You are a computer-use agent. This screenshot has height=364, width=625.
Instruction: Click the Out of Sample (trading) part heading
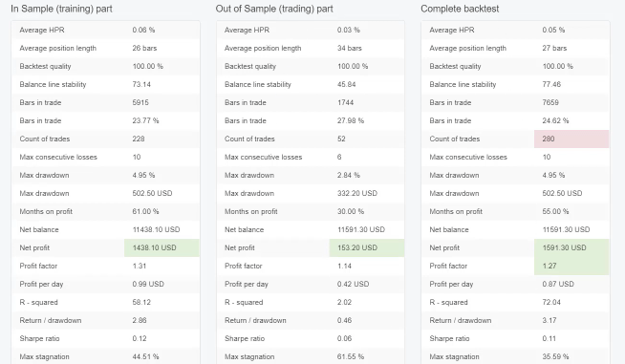point(274,9)
